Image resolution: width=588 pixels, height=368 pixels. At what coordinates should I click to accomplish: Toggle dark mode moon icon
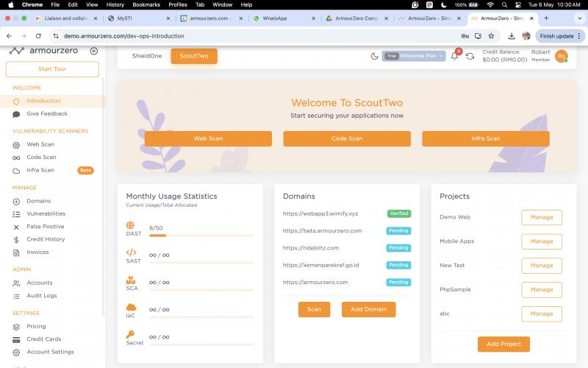[374, 57]
